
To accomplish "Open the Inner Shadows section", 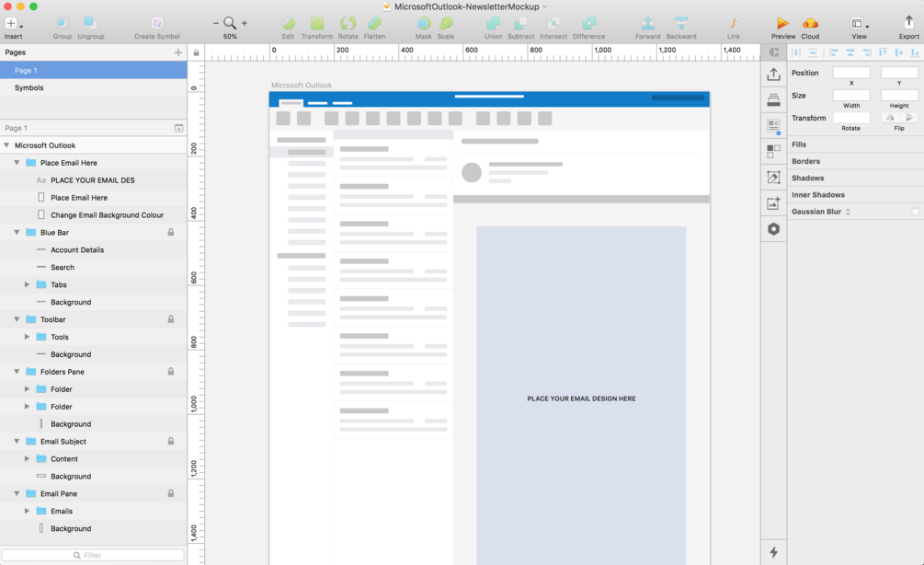I will click(818, 195).
